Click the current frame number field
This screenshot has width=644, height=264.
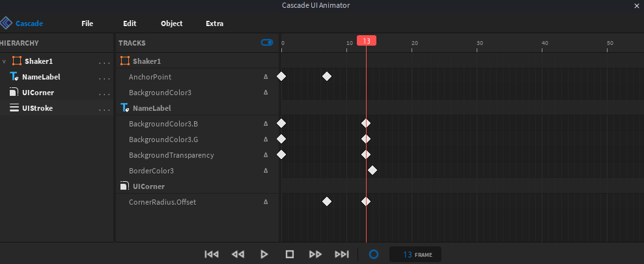[x=408, y=254]
